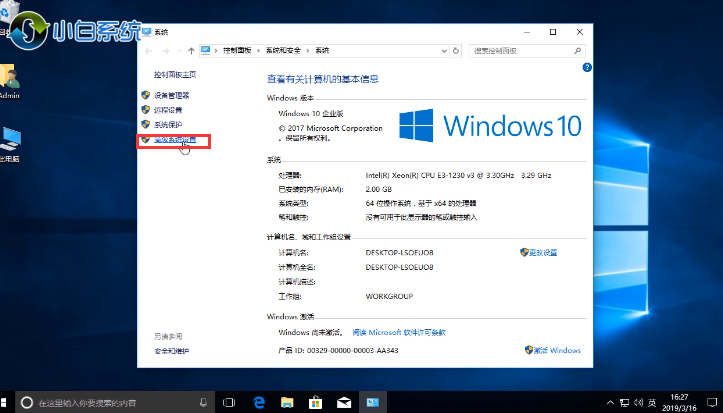
Task: Click the search magnifier icon in Control Panel
Action: (577, 51)
